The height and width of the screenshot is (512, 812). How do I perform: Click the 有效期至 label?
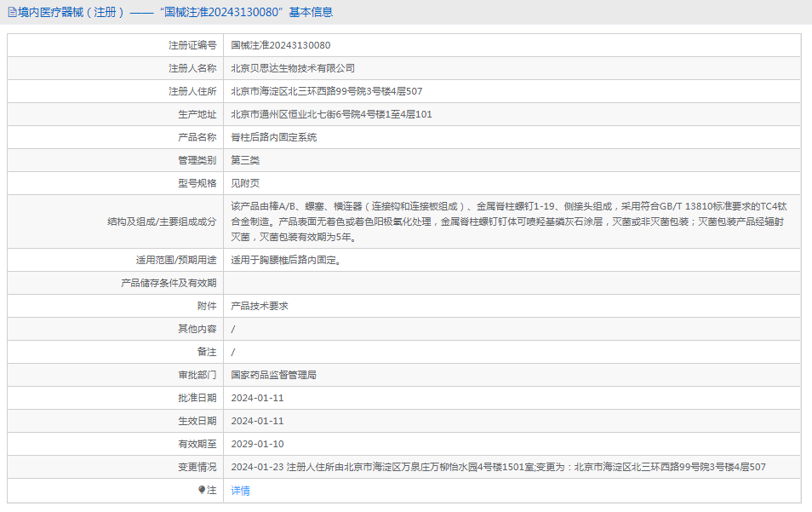tap(197, 444)
